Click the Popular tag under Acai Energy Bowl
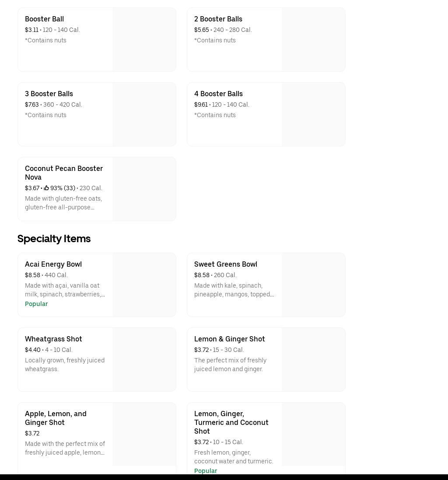 [36, 304]
